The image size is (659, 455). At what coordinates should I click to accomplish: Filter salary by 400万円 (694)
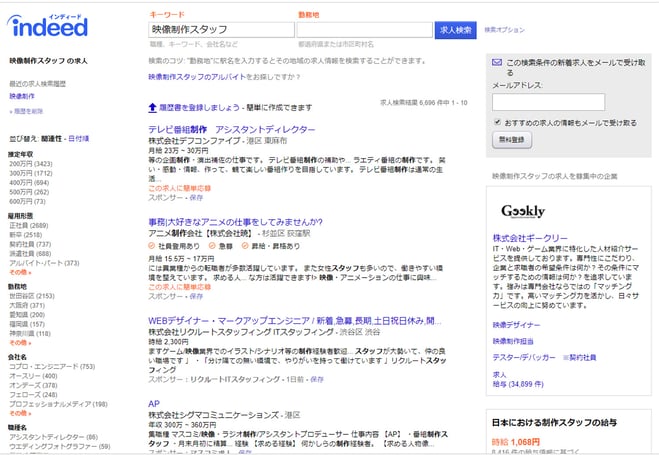(x=29, y=183)
